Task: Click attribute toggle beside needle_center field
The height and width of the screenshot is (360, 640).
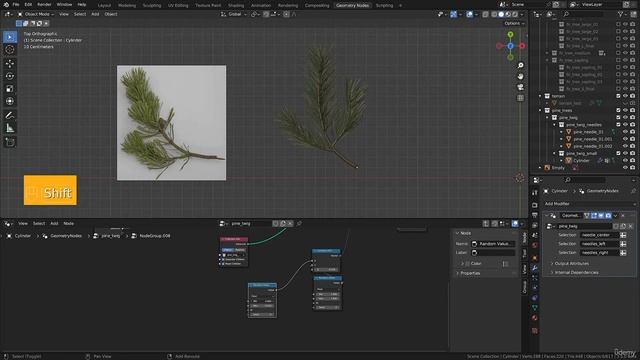Action: [623, 235]
